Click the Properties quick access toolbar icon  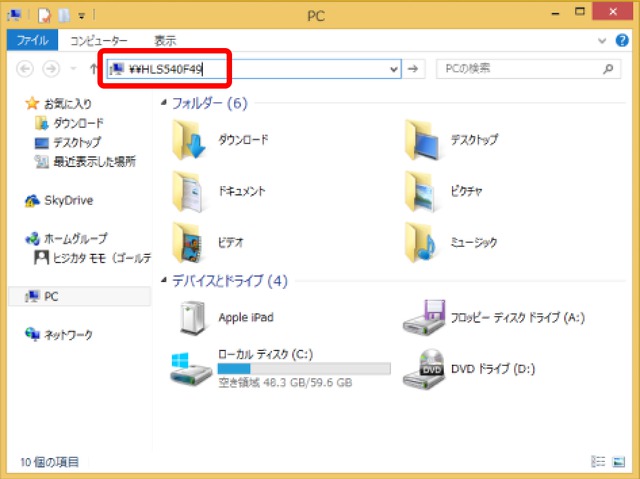[44, 16]
